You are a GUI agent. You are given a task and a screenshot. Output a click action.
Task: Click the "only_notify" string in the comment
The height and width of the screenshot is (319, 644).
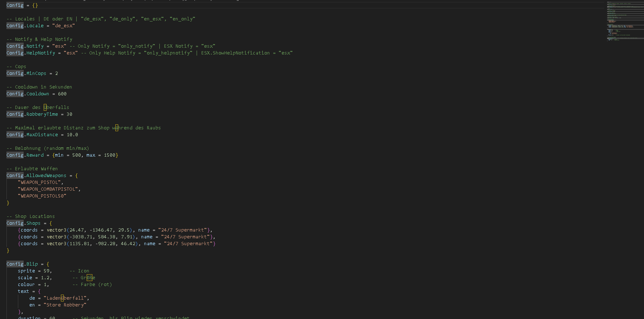click(x=136, y=46)
